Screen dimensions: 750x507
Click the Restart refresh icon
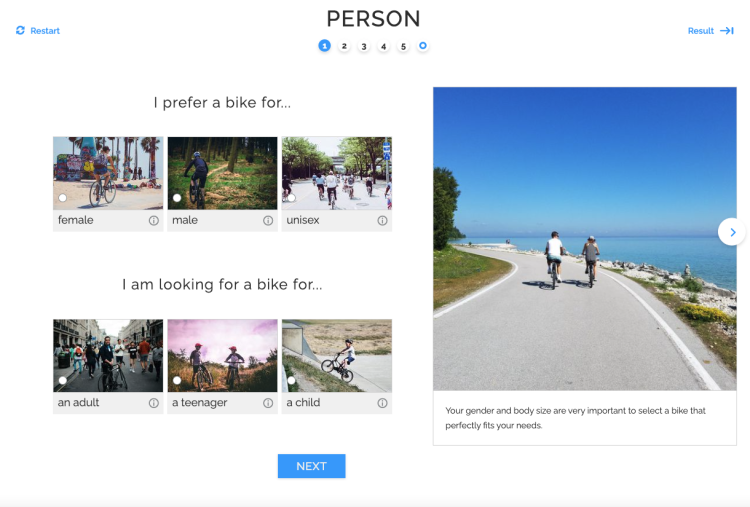click(20, 31)
